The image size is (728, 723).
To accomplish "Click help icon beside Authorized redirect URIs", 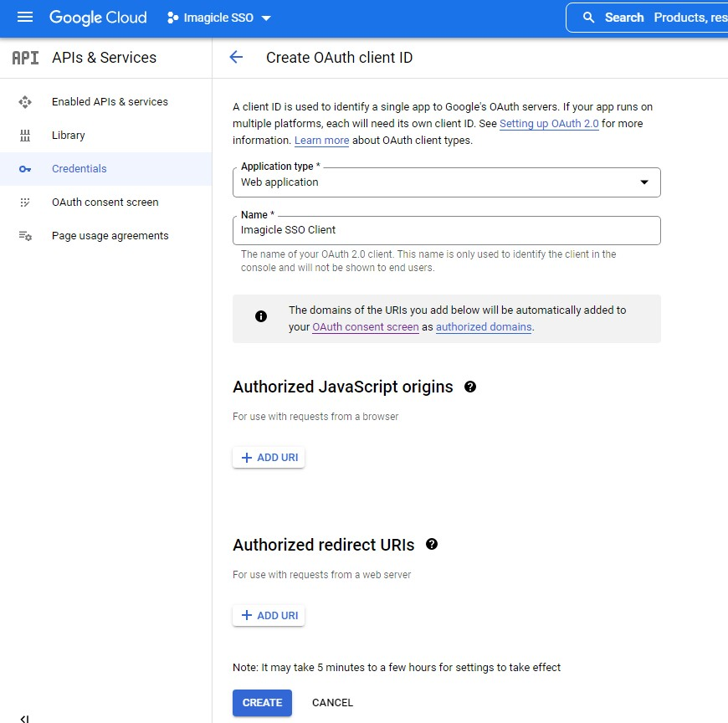I will [432, 544].
